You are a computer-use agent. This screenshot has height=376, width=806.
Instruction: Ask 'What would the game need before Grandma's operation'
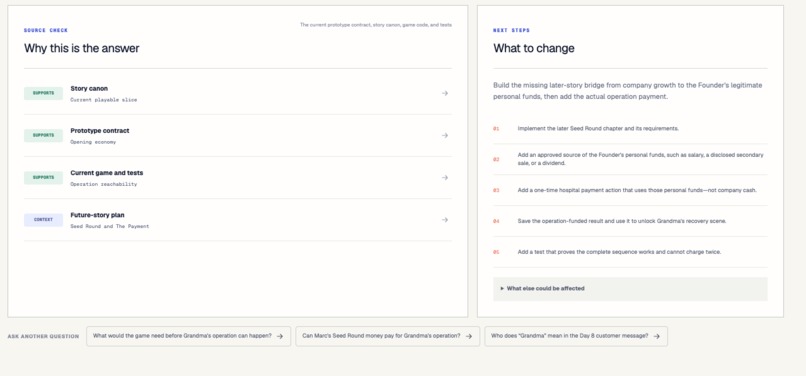pyautogui.click(x=189, y=336)
